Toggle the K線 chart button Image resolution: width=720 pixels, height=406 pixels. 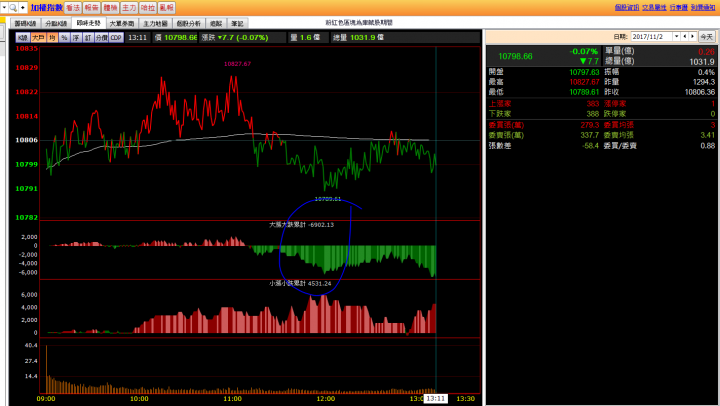click(22, 38)
